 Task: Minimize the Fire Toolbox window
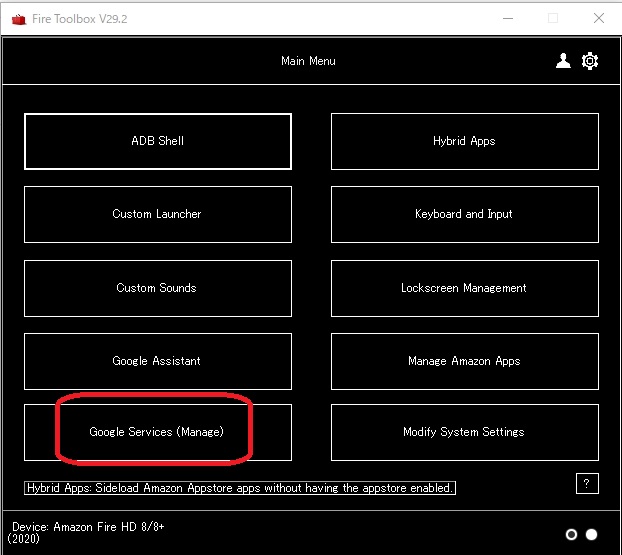click(x=508, y=18)
